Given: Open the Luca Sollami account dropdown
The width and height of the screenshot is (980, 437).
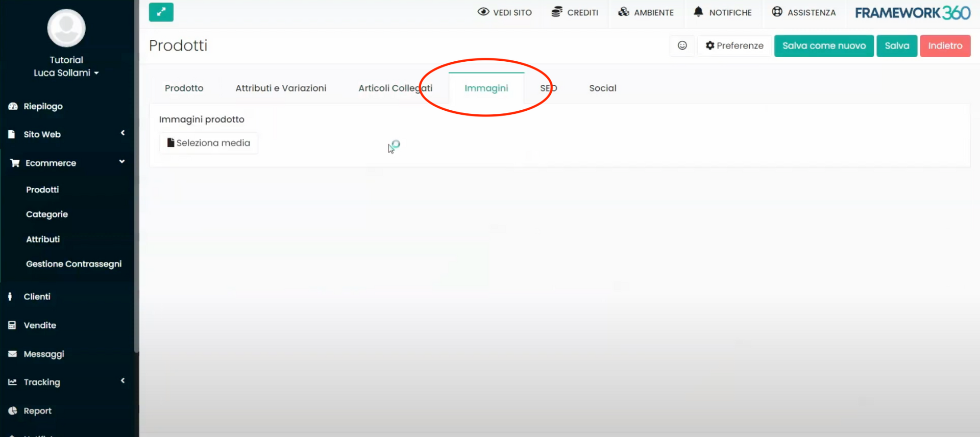Looking at the screenshot, I should pos(66,72).
